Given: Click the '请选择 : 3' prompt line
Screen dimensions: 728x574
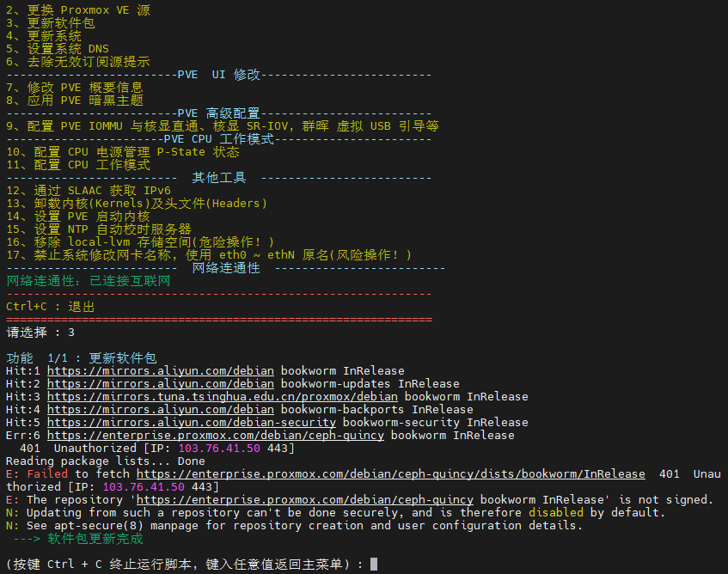Looking at the screenshot, I should [40, 333].
